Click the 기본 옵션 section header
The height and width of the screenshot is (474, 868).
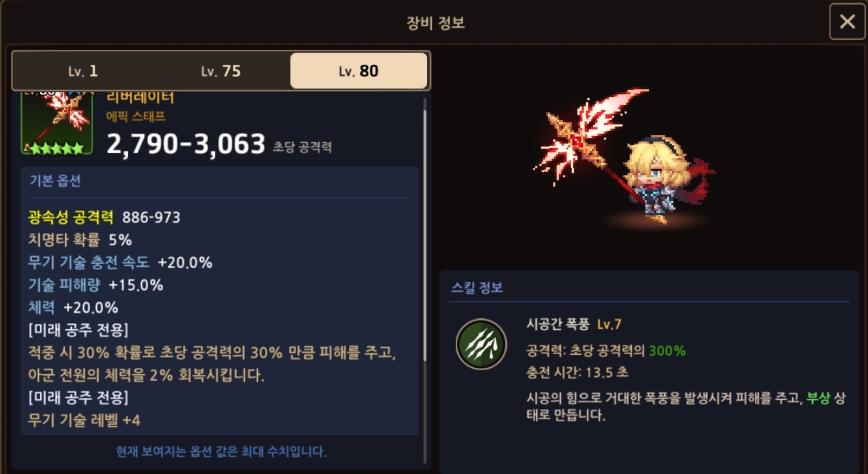55,180
